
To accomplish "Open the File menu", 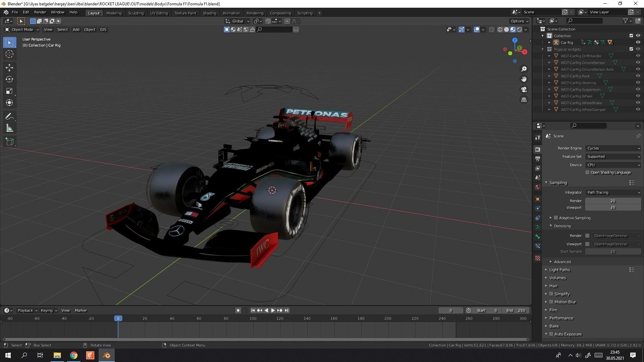I will (15, 12).
